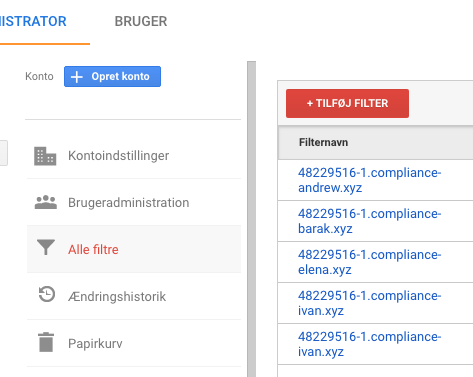Switch to the BRUGER tab
This screenshot has width=473, height=377.
(x=141, y=21)
